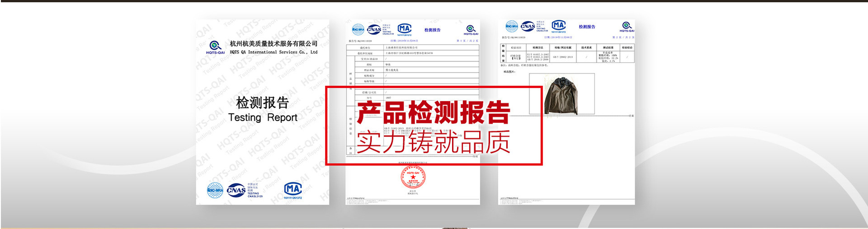This screenshot has height=229, width=868.
Task: Click the 检测报告 header on the middle report page
Action: pos(432,30)
